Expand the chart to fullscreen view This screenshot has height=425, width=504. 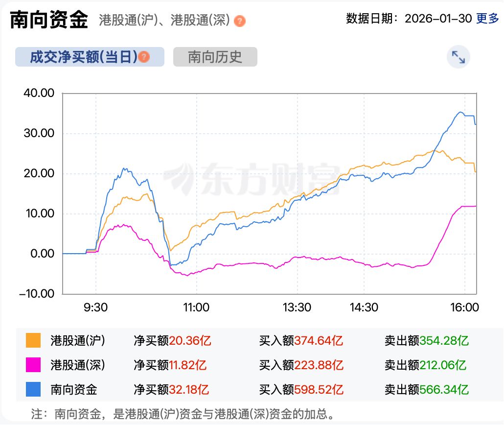tap(458, 57)
